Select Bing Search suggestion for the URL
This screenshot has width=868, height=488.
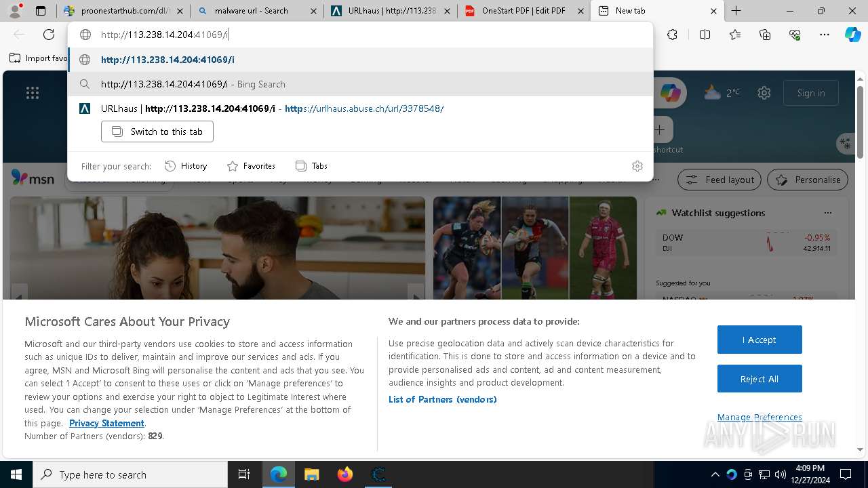[x=359, y=84]
